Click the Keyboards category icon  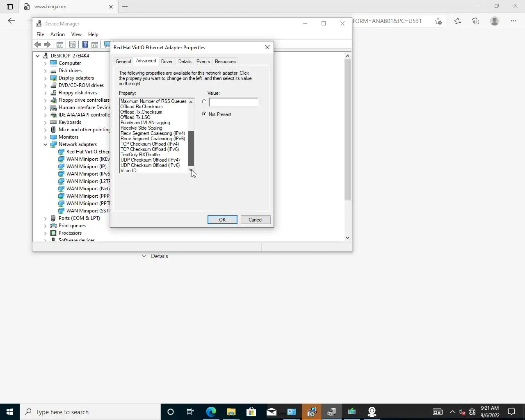[53, 122]
